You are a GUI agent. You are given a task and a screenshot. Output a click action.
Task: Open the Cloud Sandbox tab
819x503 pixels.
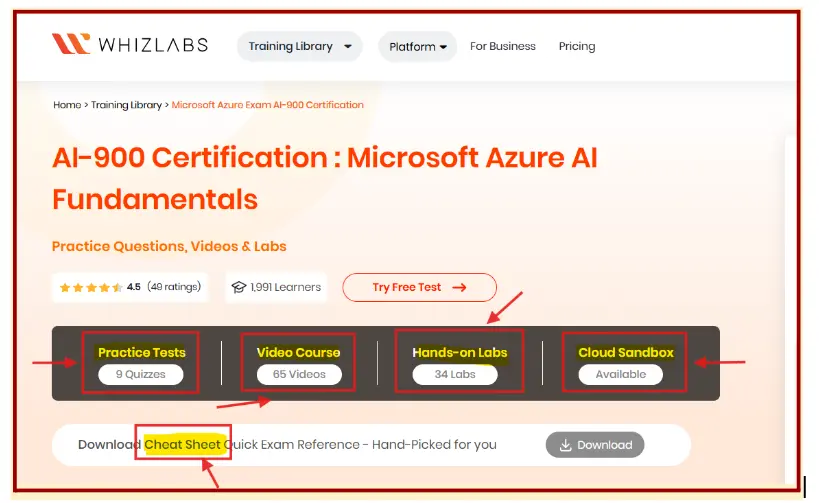point(626,353)
